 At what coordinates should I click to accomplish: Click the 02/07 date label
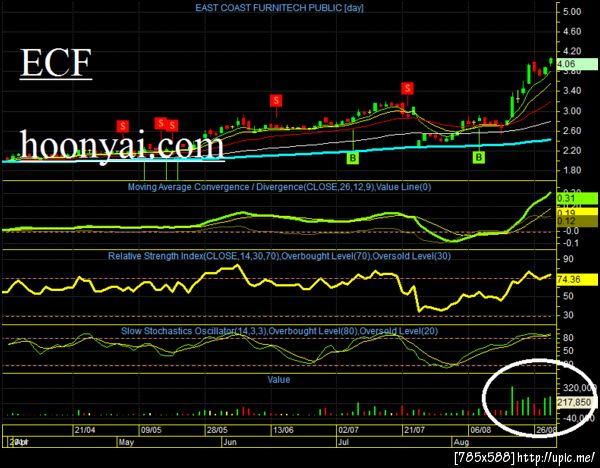[x=349, y=430]
